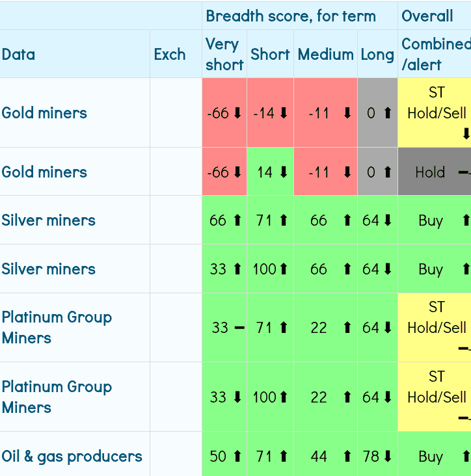
Task: Click the up arrow beside 50
Action: click(x=237, y=456)
